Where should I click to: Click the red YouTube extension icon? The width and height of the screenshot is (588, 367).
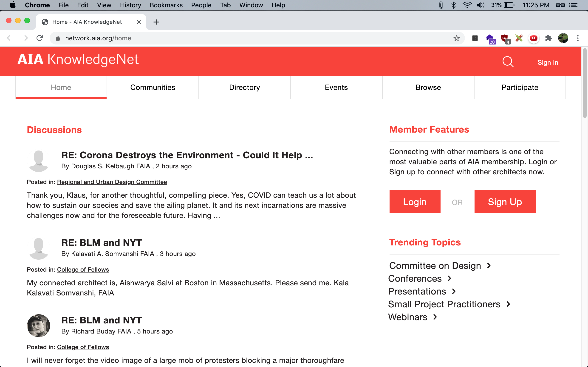pos(534,38)
